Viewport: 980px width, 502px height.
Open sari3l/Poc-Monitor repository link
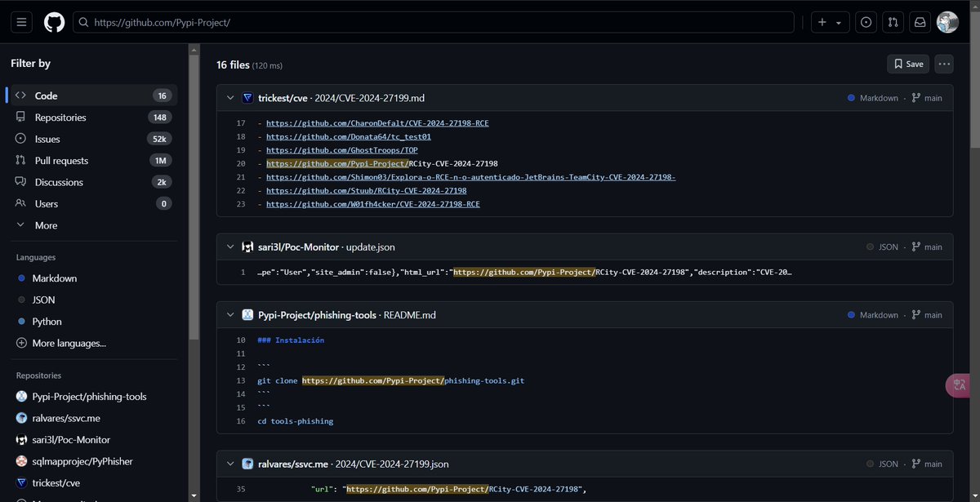297,247
